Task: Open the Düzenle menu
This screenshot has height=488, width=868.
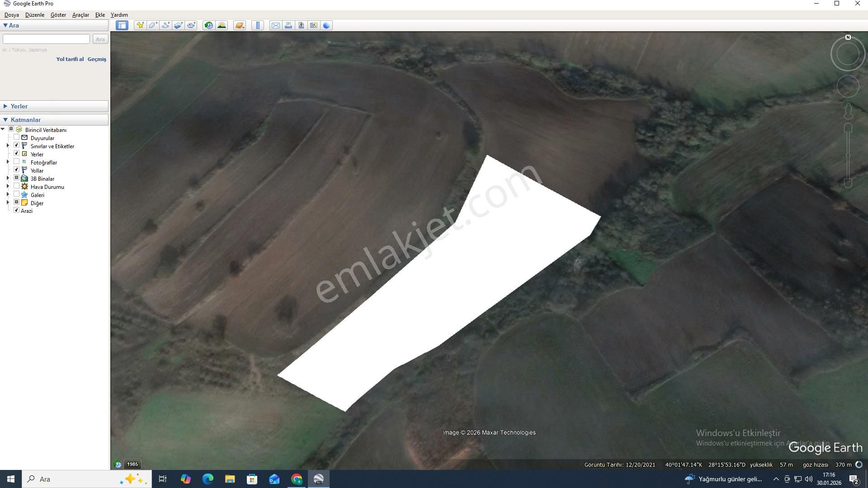Action: click(35, 15)
